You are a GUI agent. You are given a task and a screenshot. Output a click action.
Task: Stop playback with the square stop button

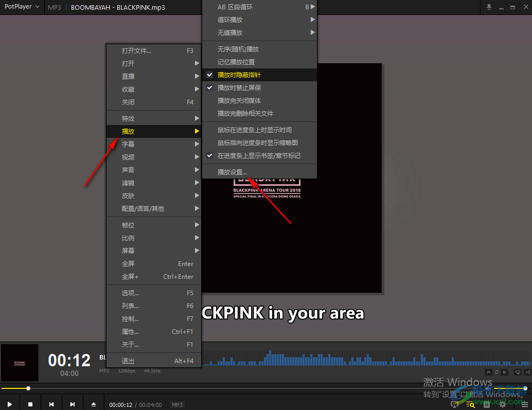coord(30,404)
